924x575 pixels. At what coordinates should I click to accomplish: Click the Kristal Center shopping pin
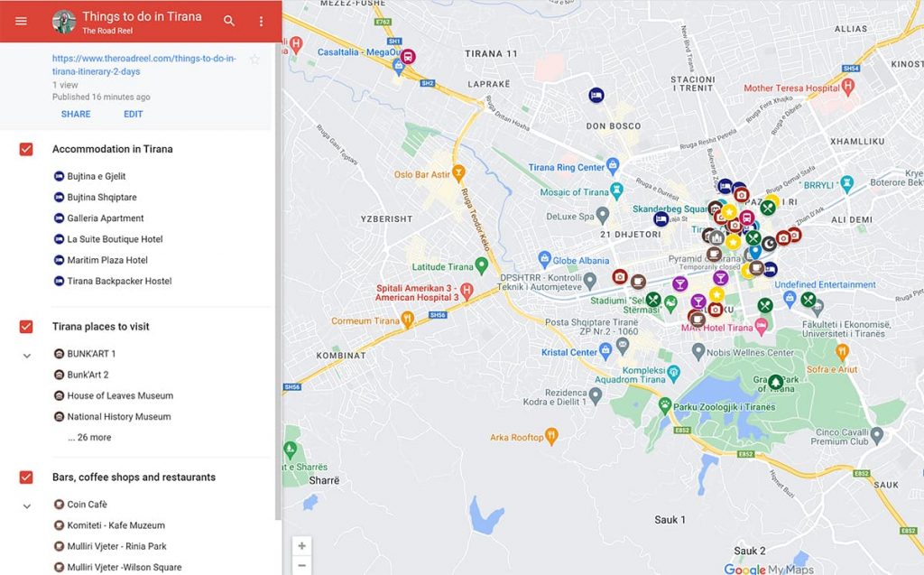click(x=605, y=350)
